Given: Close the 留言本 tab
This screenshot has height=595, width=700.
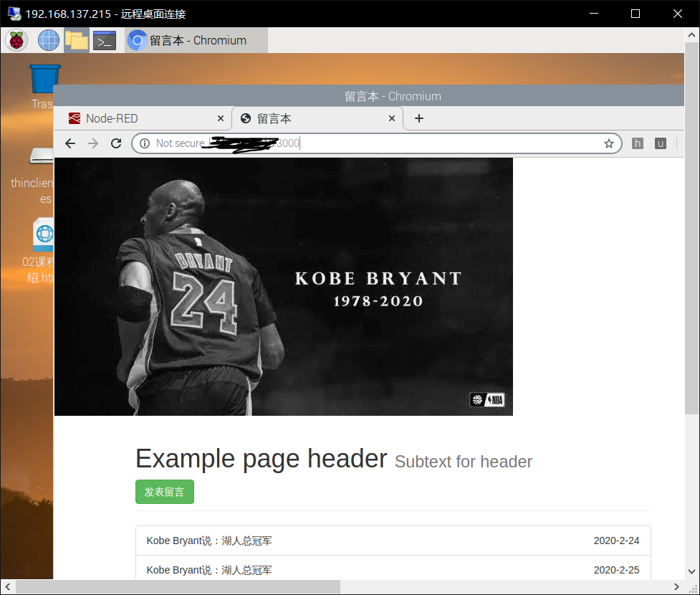Looking at the screenshot, I should [x=391, y=118].
